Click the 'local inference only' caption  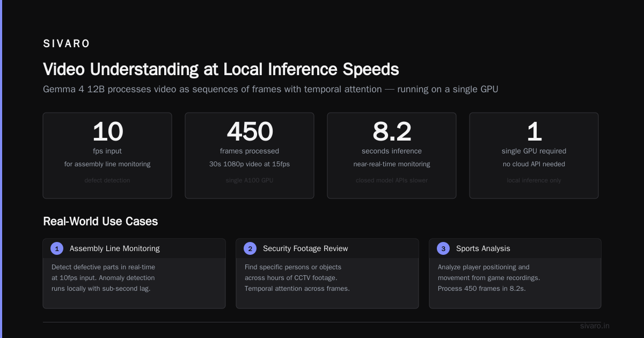coord(534,180)
